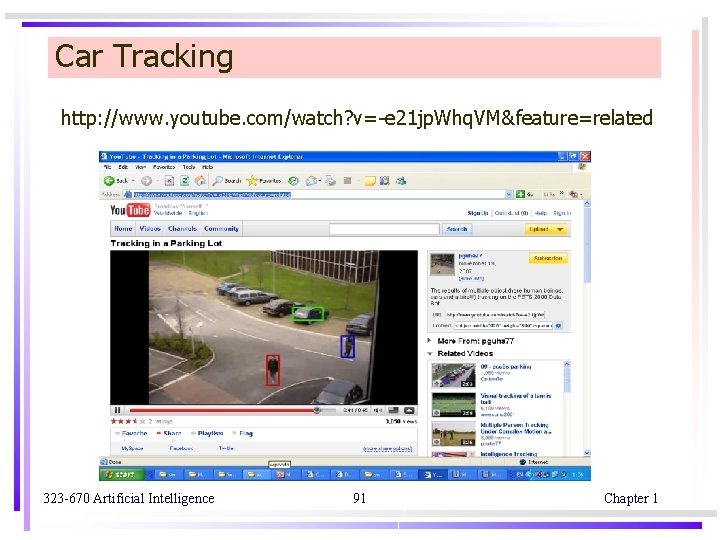Viewport: 720px width, 540px height.
Task: Open Favorites star toolbar button
Action: [x=264, y=181]
